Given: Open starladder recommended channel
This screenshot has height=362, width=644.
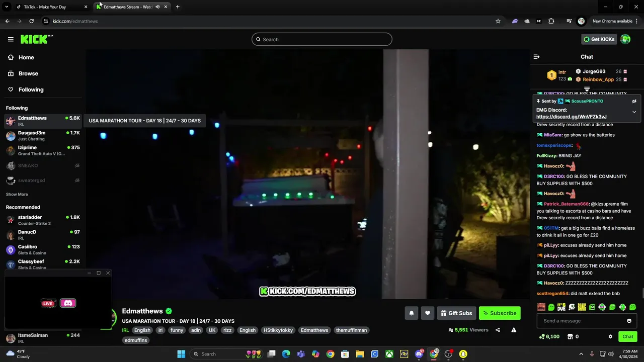Looking at the screenshot, I should [x=43, y=220].
